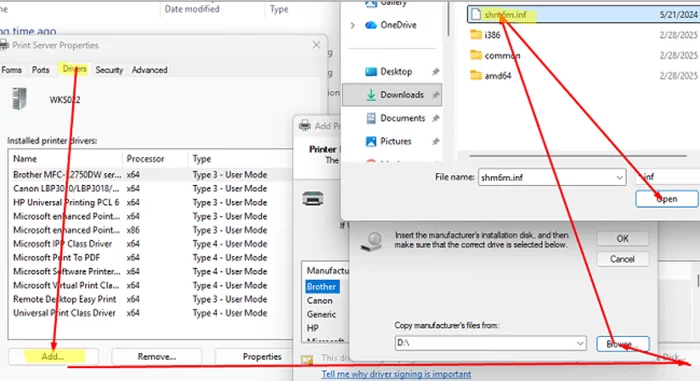Click the pin icon beside Pictures
The image size is (700, 381).
[435, 141]
